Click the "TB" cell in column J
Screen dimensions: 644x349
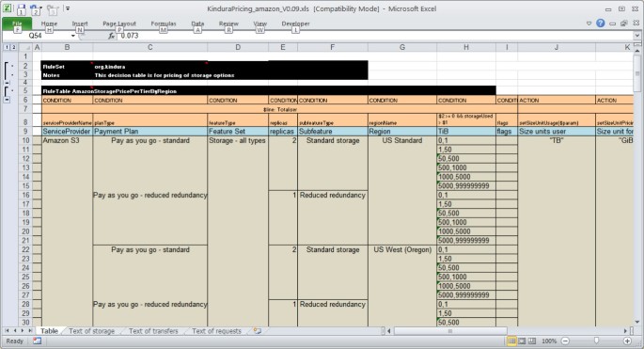tap(557, 140)
